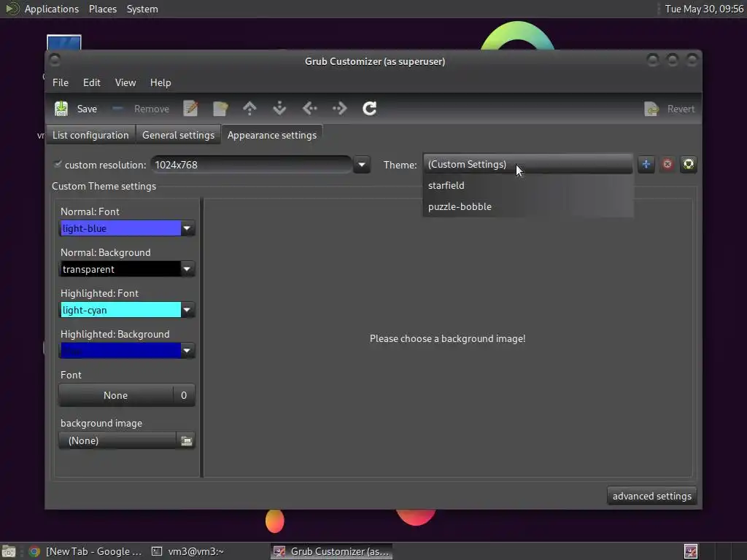Click the light-cyan highlighted font swatch
The height and width of the screenshot is (560, 747).
(x=120, y=310)
